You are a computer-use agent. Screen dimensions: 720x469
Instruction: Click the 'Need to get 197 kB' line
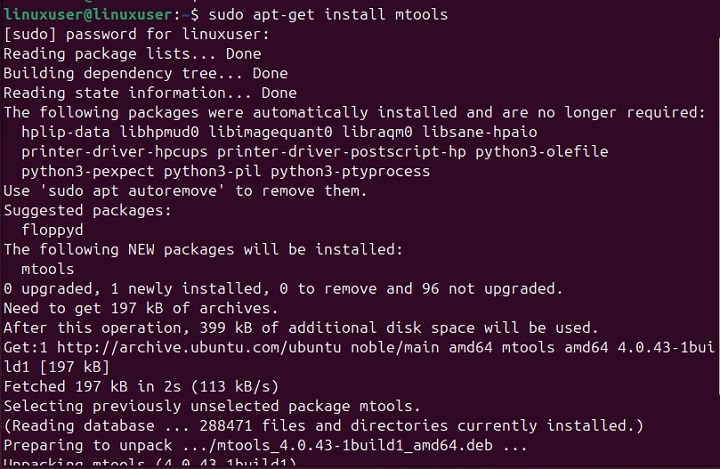(x=140, y=307)
